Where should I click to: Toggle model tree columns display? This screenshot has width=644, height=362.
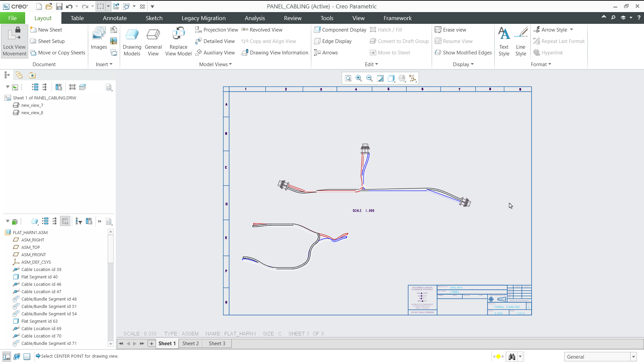(x=65, y=221)
